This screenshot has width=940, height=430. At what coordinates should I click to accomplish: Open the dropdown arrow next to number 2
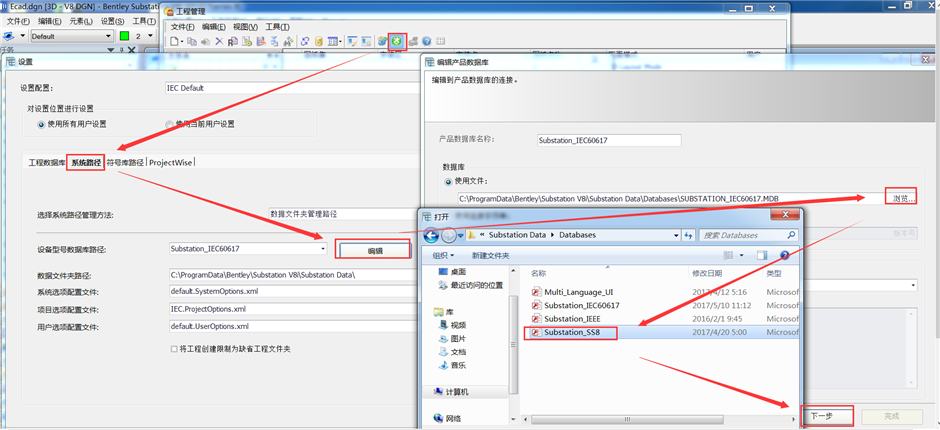point(149,36)
